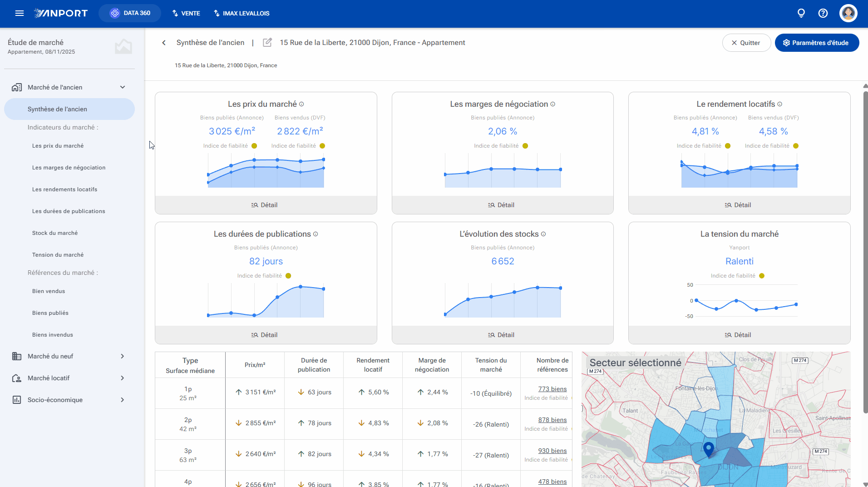This screenshot has height=487, width=868.
Task: Open the user profile avatar
Action: (848, 13)
